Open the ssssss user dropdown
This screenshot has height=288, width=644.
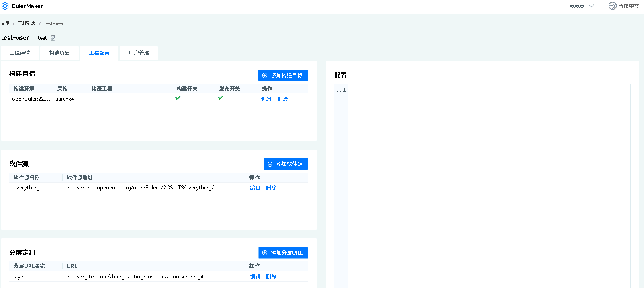[581, 6]
